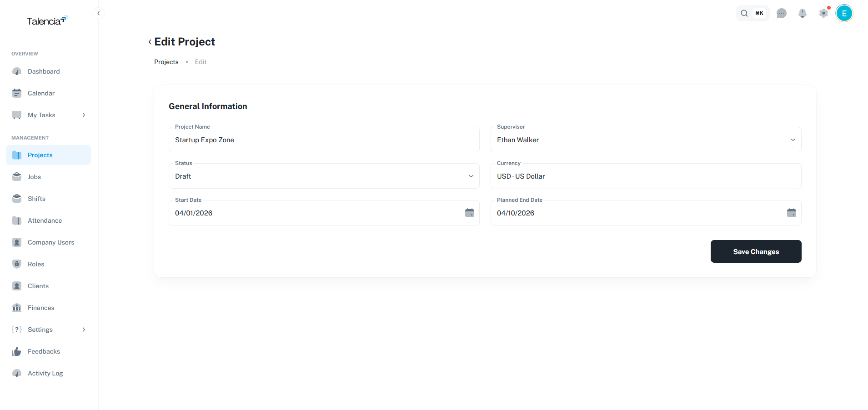Open the Shifts section
The width and height of the screenshot is (868, 410).
pyautogui.click(x=36, y=199)
